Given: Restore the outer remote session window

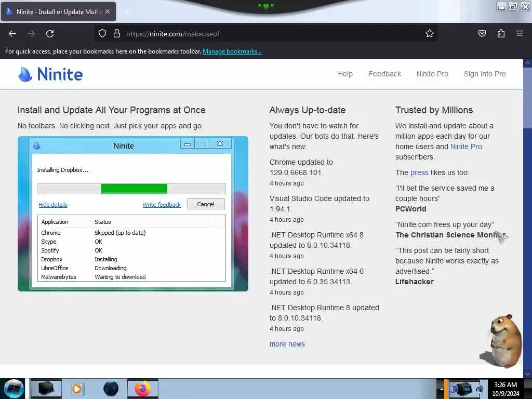Looking at the screenshot, I should click(x=513, y=6).
